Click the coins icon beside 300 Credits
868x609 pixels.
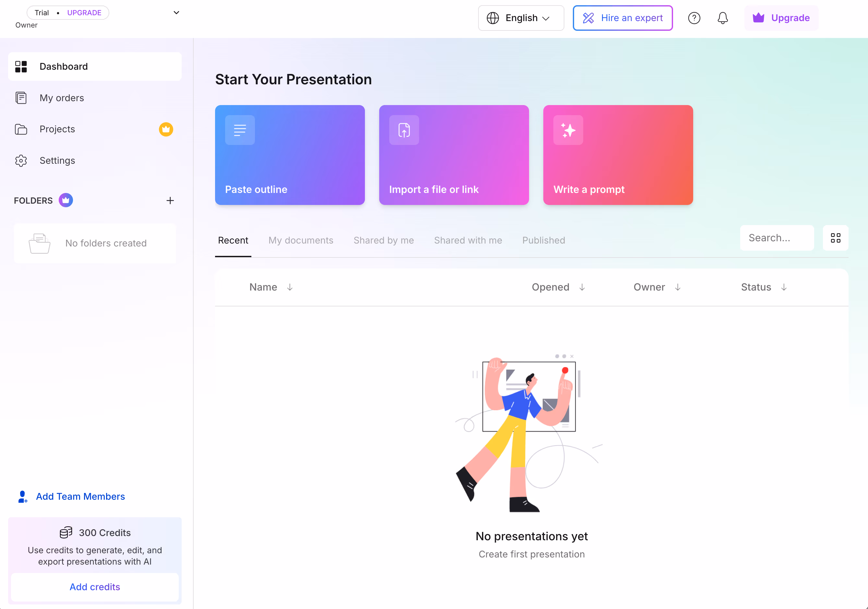(66, 533)
